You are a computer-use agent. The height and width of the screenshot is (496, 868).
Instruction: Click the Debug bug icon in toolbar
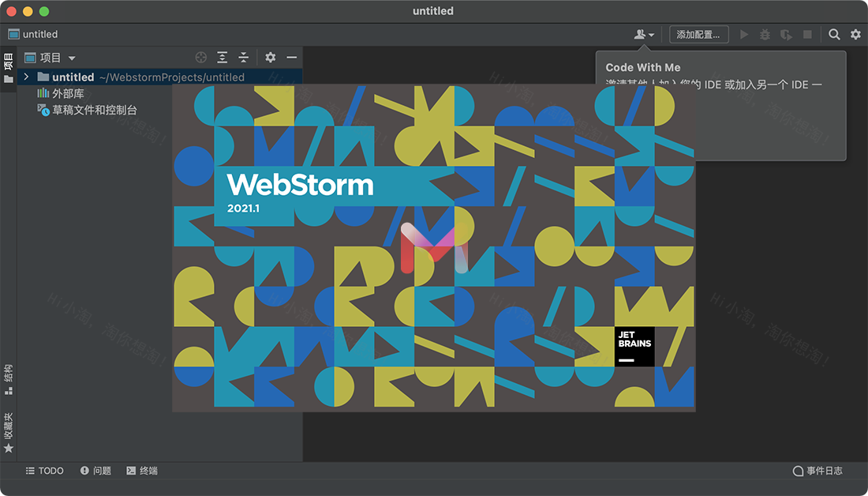click(x=765, y=35)
